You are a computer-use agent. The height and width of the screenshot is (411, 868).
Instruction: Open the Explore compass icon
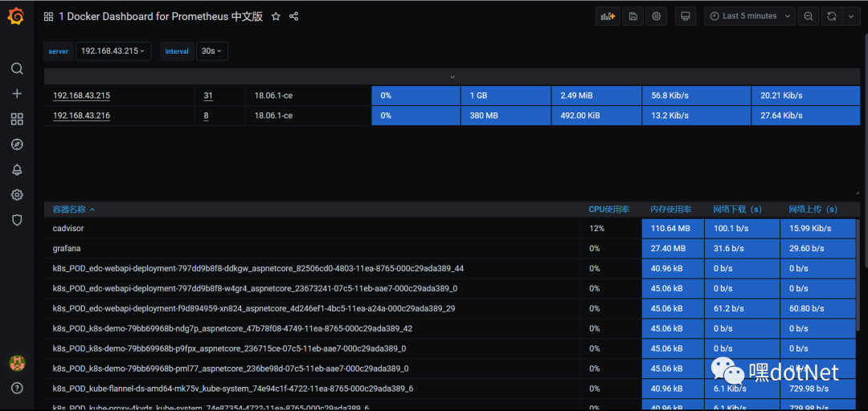click(17, 144)
